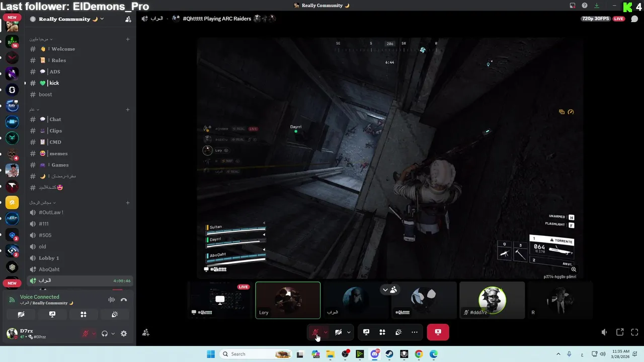Viewport: 644px width, 362px height.
Task: Open Soundboard in the call control bar
Action: [398, 332]
